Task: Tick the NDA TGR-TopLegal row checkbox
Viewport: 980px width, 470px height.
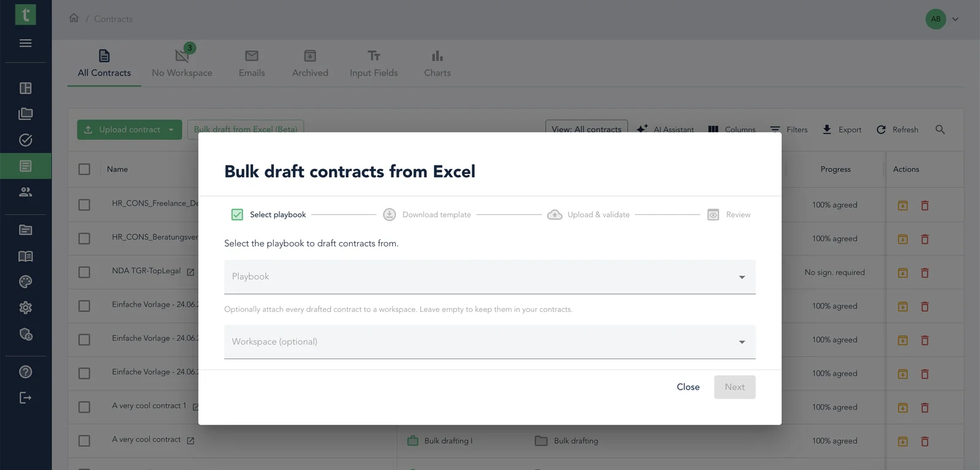Action: pyautogui.click(x=85, y=272)
